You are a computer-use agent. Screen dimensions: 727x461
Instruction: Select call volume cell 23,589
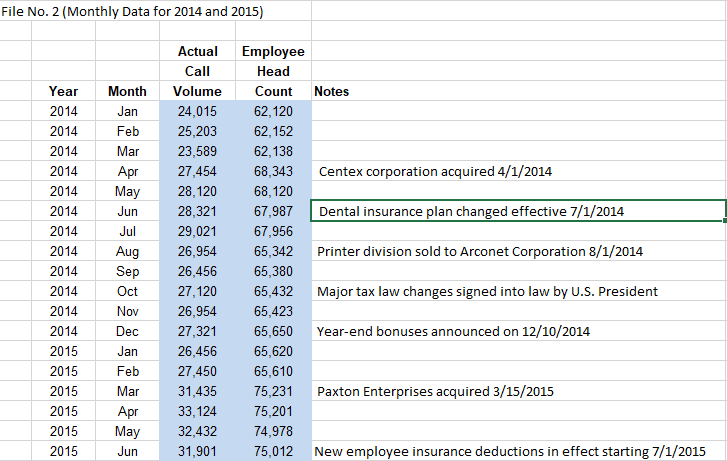click(197, 151)
